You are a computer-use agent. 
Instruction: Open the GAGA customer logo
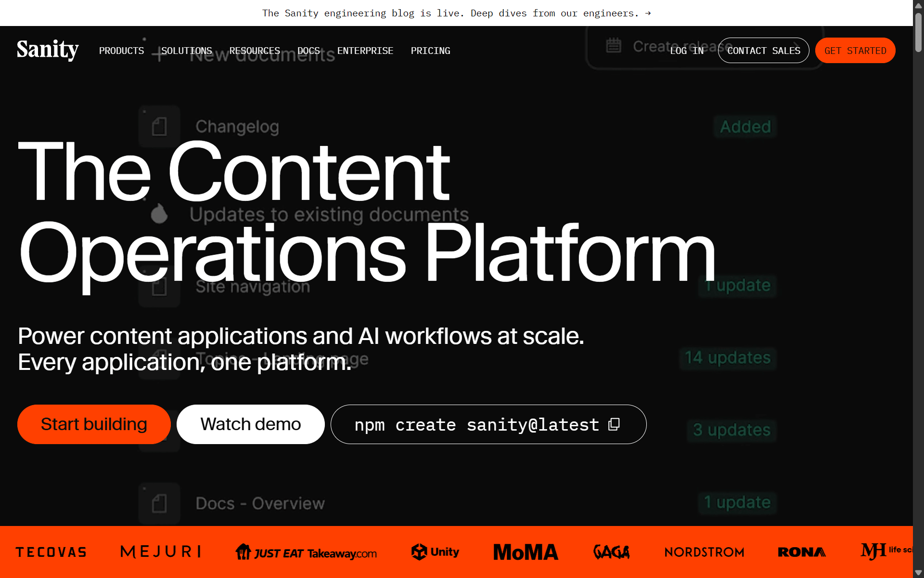tap(611, 552)
